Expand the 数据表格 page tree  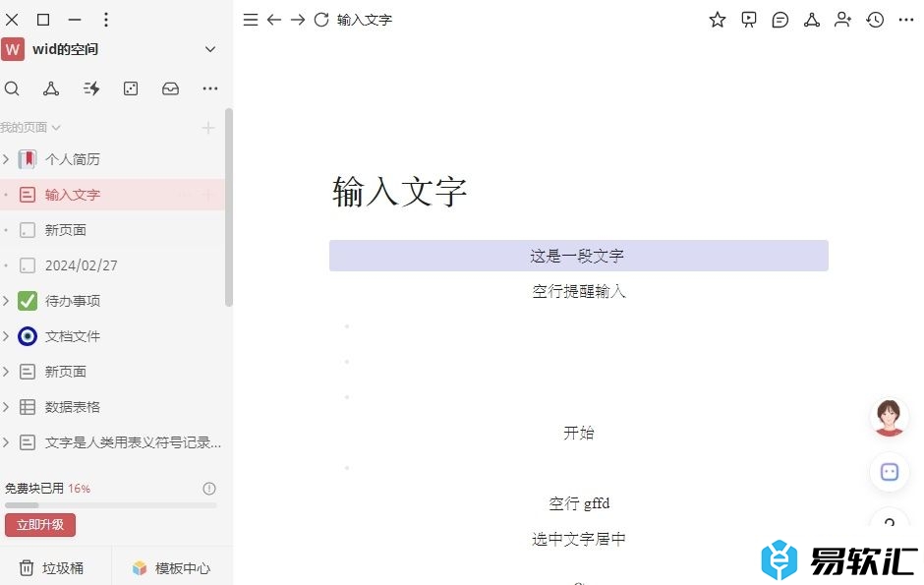point(6,406)
